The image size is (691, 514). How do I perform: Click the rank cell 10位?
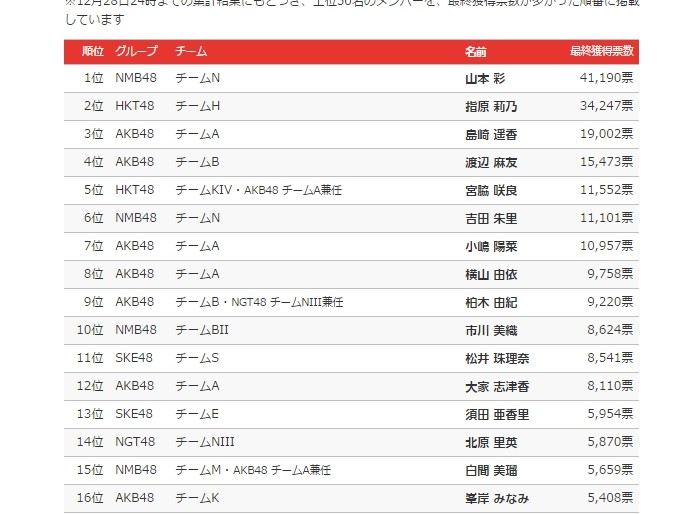tap(90, 329)
